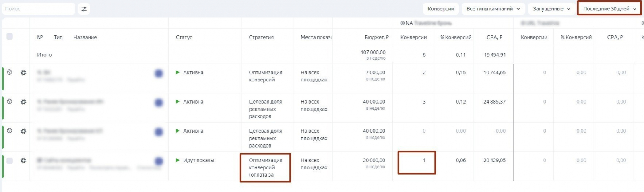The width and height of the screenshot is (644, 192).
Task: Open the filter settings icon beside search
Action: pyautogui.click(x=84, y=9)
